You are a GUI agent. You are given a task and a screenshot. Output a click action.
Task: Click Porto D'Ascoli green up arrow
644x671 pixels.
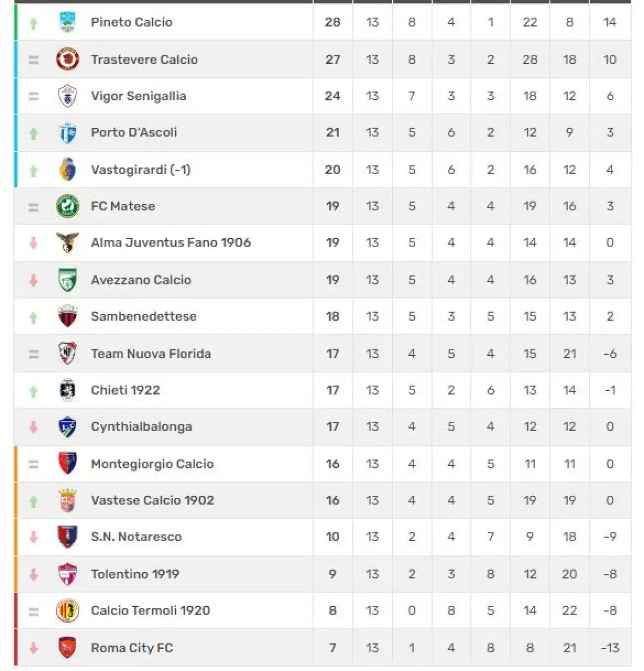coord(34,133)
